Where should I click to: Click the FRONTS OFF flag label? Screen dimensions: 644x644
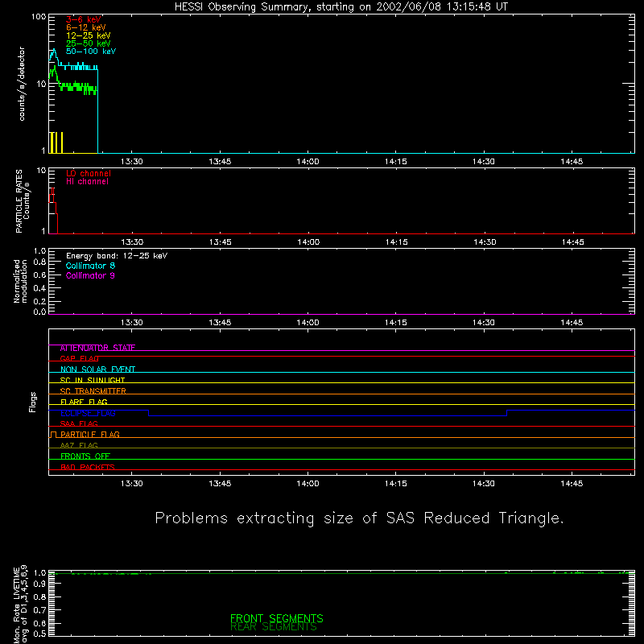pos(85,456)
